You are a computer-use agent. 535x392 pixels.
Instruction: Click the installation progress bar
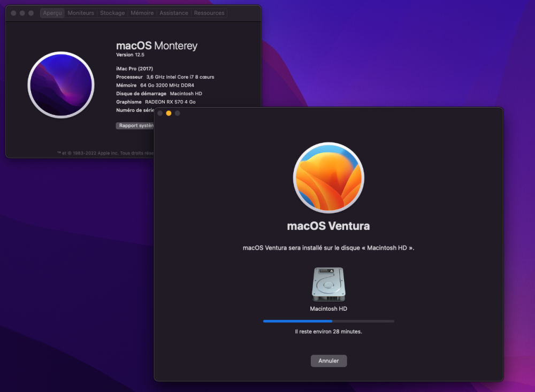pos(328,321)
